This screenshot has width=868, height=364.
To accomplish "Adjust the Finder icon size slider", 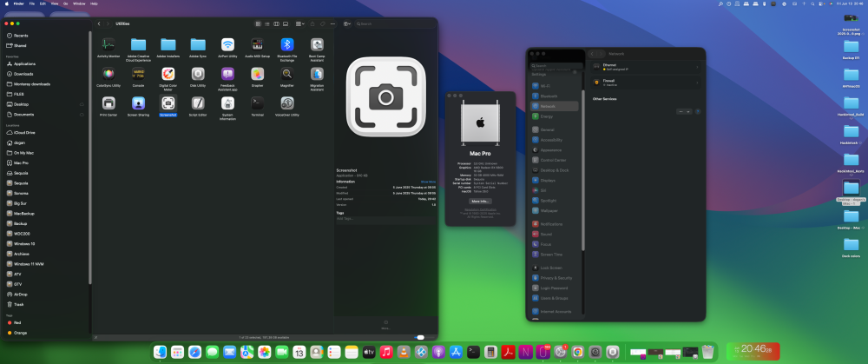I will coord(421,337).
